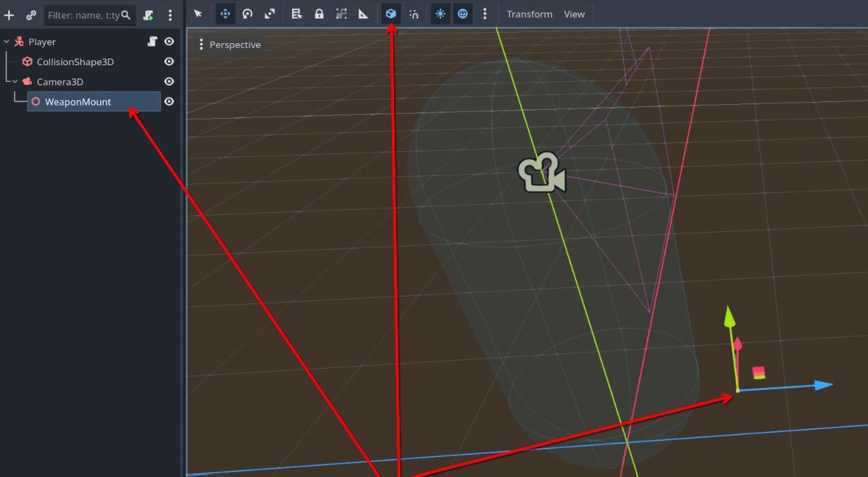The image size is (868, 477).
Task: Click the Instantiate Child Scene link icon
Action: 31,15
